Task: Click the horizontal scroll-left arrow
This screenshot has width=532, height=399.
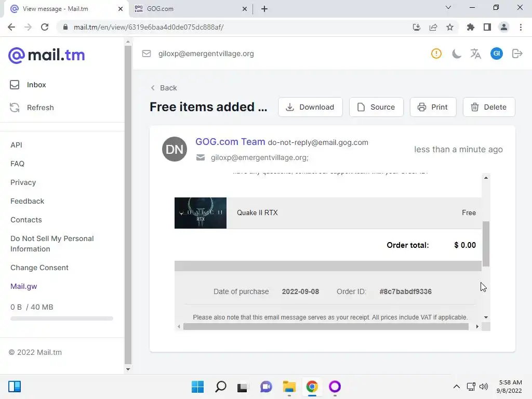Action: 179,326
